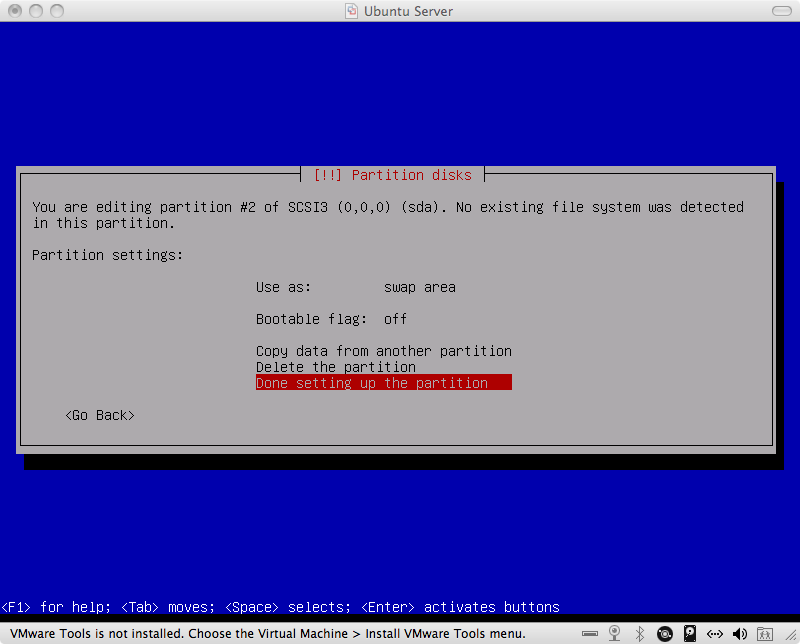800x644 pixels.
Task: Select 'Done setting up the partition'
Action: pyautogui.click(x=384, y=383)
